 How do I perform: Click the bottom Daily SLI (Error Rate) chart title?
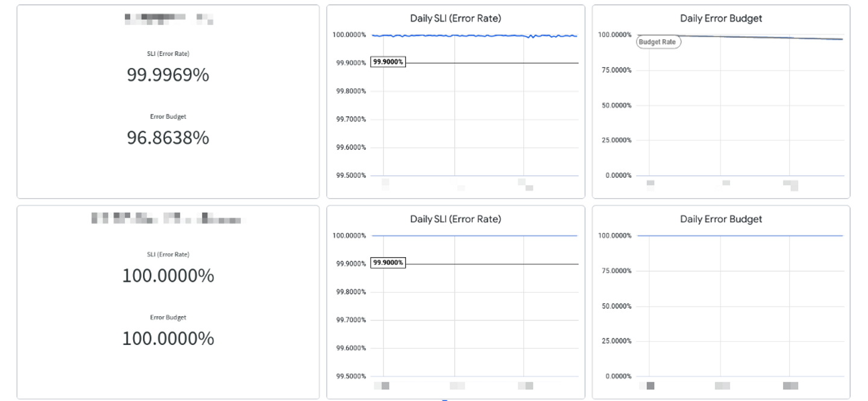pyautogui.click(x=455, y=219)
